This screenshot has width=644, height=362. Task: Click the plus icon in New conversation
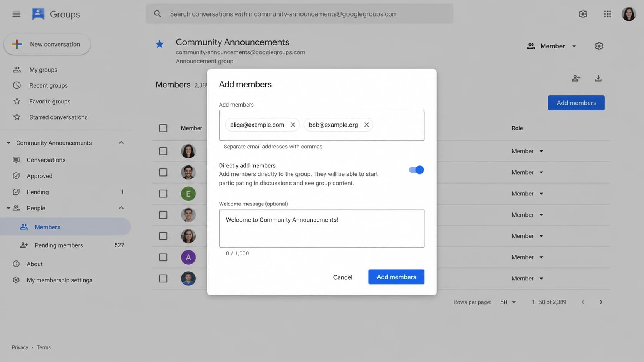(17, 44)
